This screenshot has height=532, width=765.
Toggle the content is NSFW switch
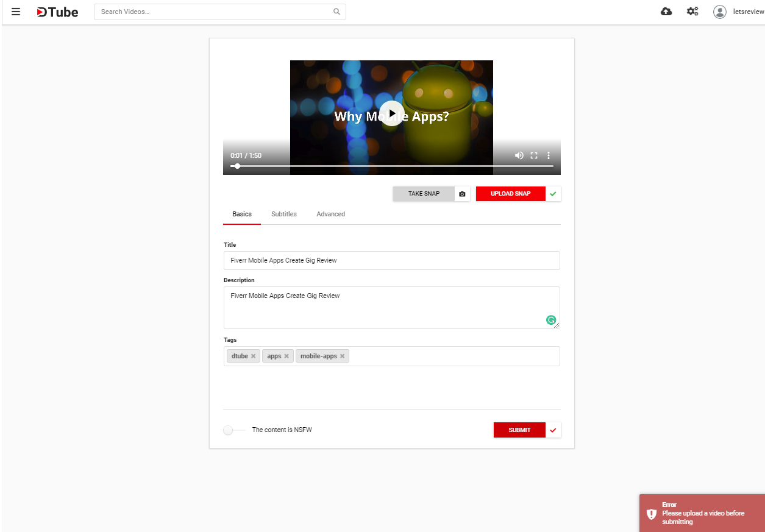pos(234,430)
